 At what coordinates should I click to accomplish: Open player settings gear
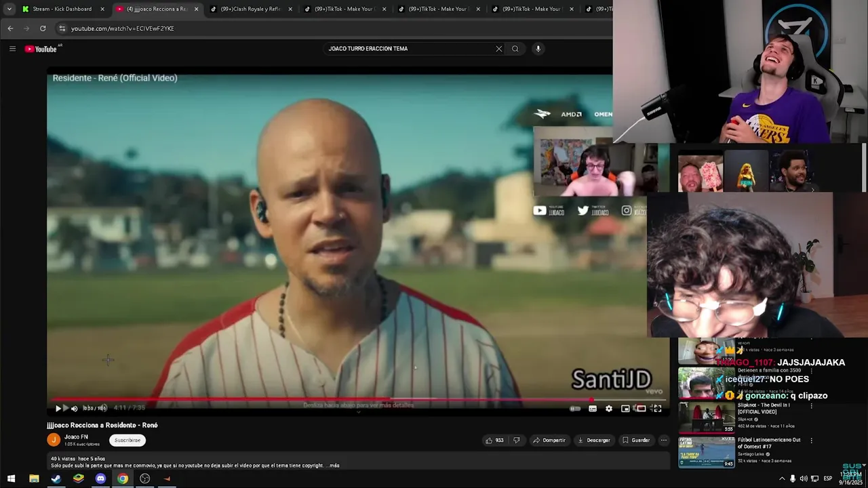pyautogui.click(x=609, y=409)
